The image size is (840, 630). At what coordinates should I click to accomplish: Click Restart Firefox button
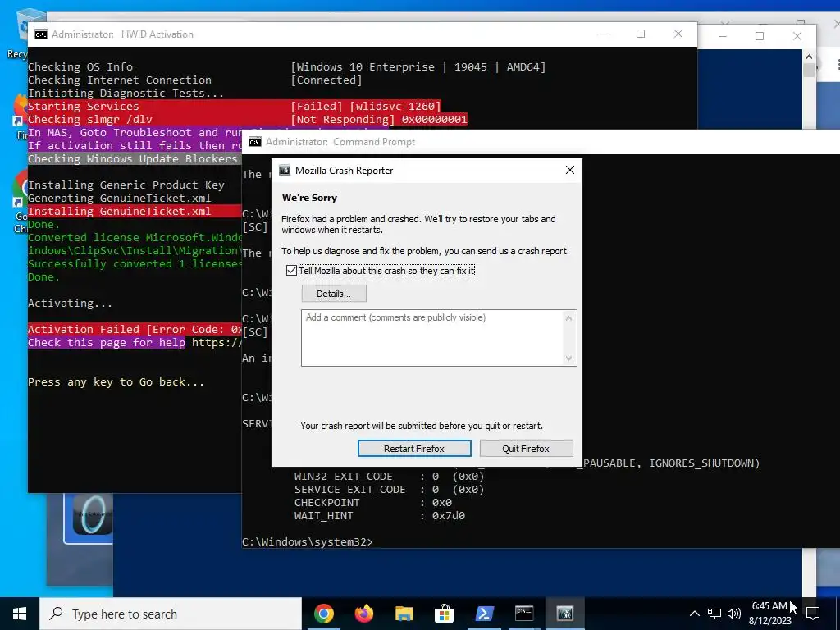coord(414,449)
